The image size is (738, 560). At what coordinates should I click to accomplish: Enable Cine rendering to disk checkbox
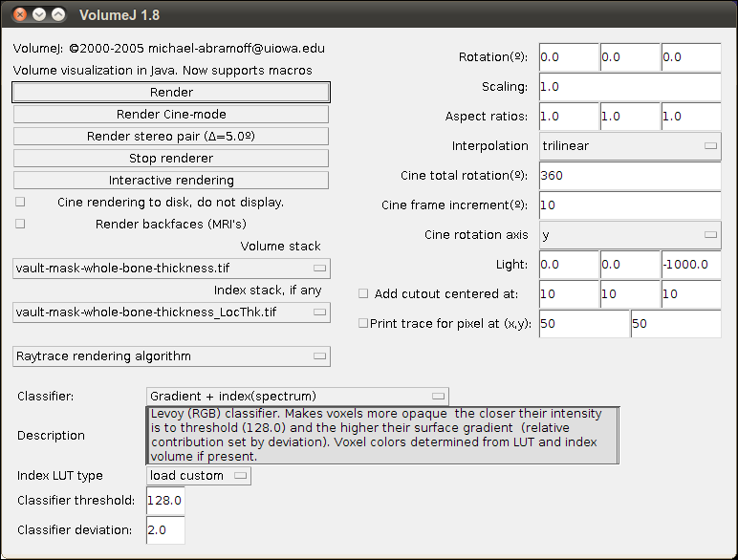click(20, 202)
